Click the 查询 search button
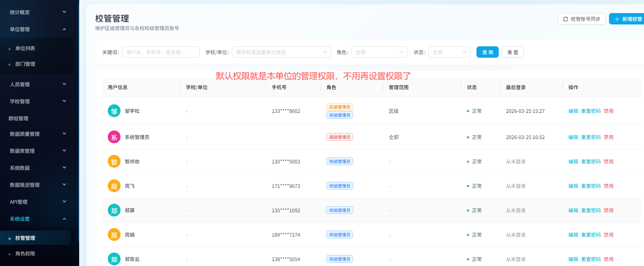This screenshot has width=644, height=266. tap(487, 52)
